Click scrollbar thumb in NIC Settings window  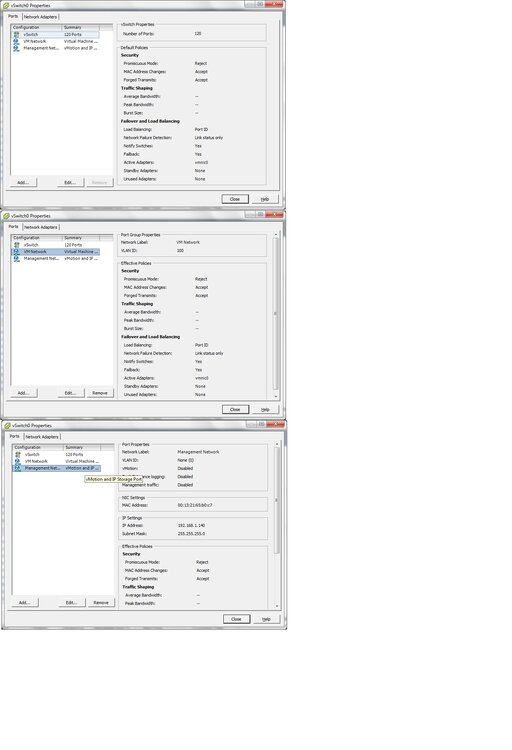coord(277,500)
